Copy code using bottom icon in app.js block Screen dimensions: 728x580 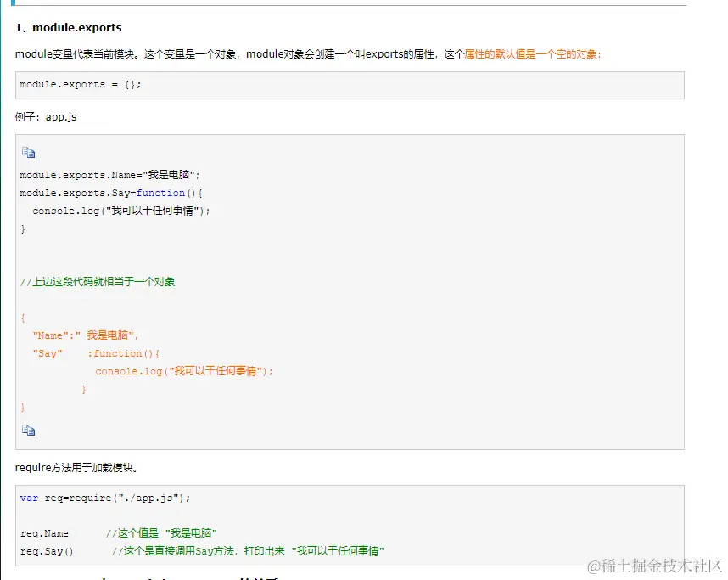28,431
